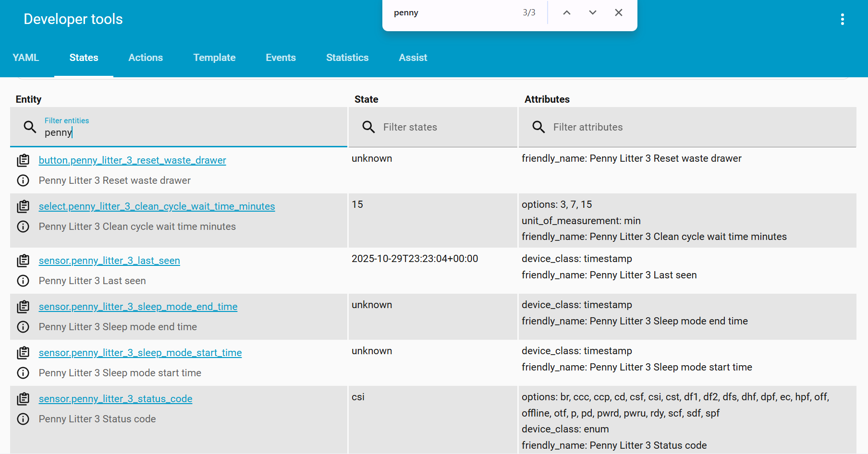This screenshot has width=868, height=454.
Task: Copy sensor.penny_litter_3_sleep_mode_end_time entity ID
Action: (x=23, y=307)
